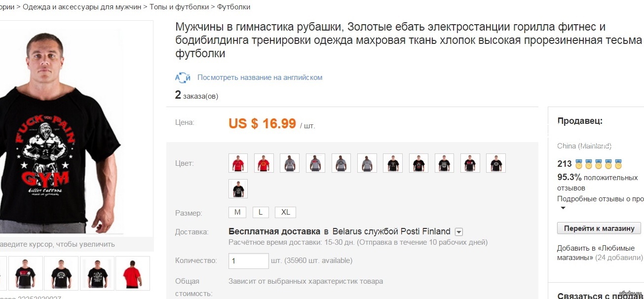Screen dimensions: 644x299
Task: Select the second red shirt color option
Action: [264, 163]
